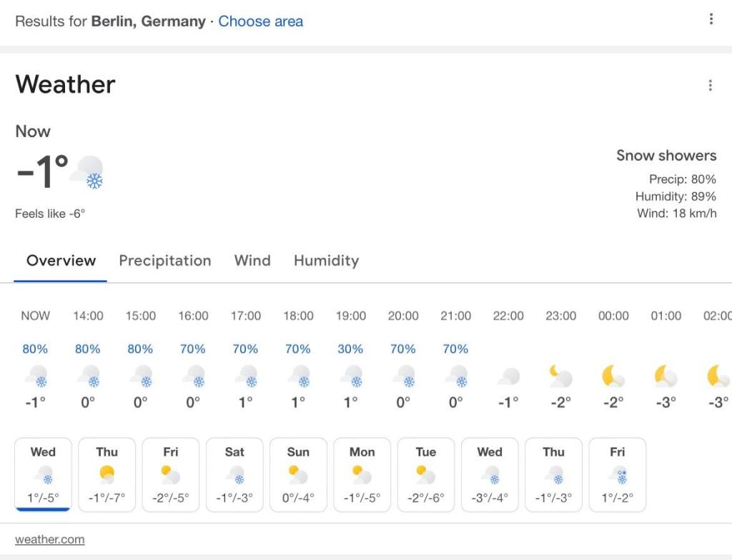Image resolution: width=732 pixels, height=560 pixels.
Task: Select the last Fri 1°/-2° forecast card
Action: click(x=617, y=474)
